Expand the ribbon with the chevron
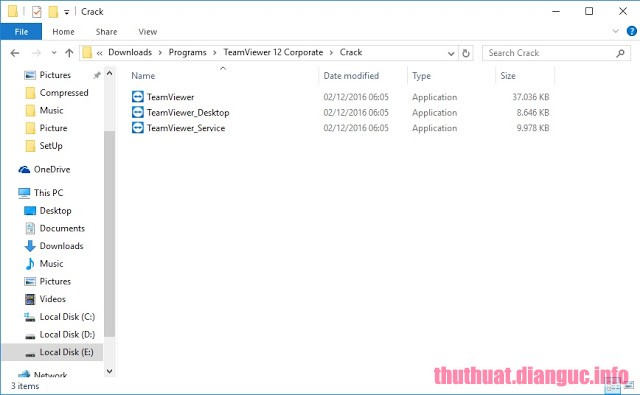 pos(616,31)
